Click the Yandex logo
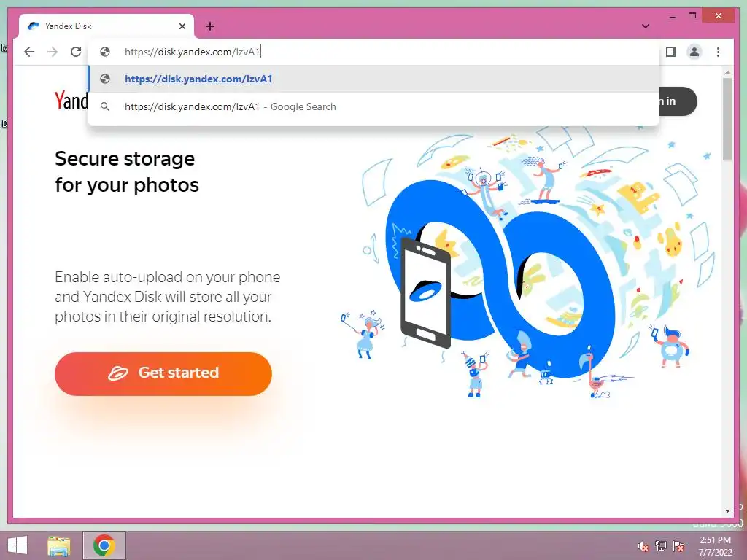The height and width of the screenshot is (560, 747). coord(71,101)
